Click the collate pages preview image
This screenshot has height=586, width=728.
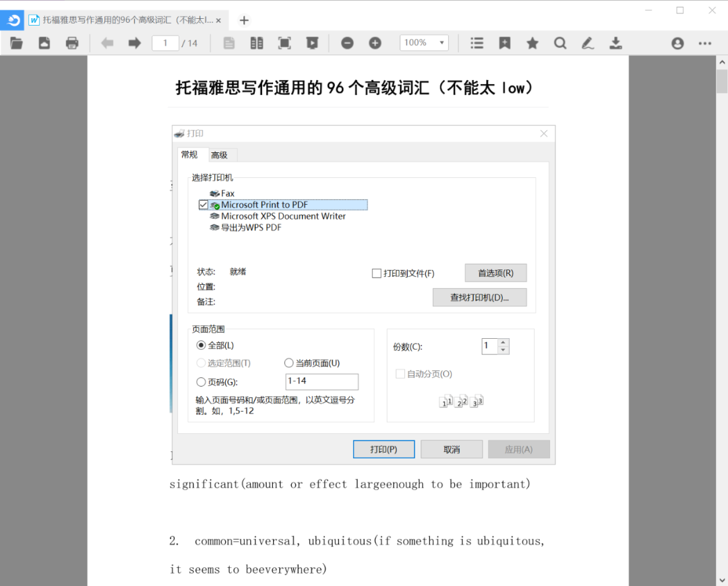click(461, 401)
